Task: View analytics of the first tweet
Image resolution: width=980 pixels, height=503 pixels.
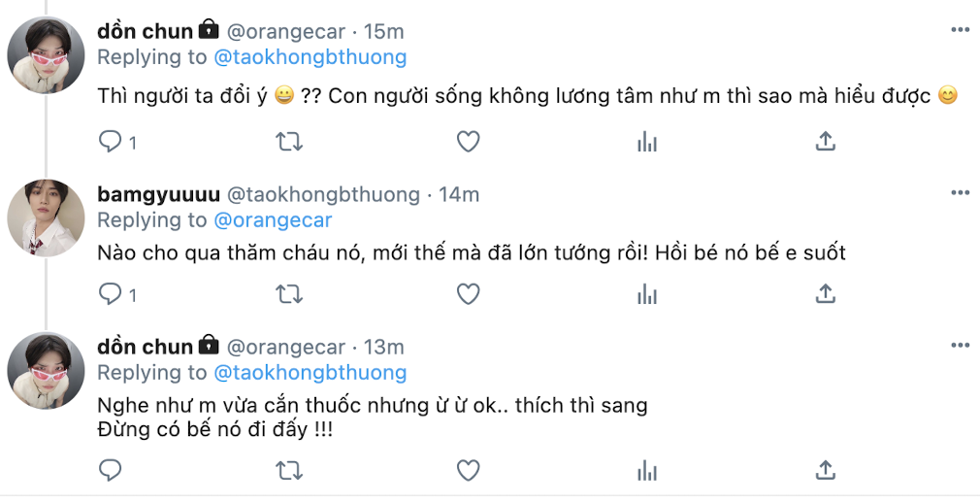Action: (x=647, y=142)
